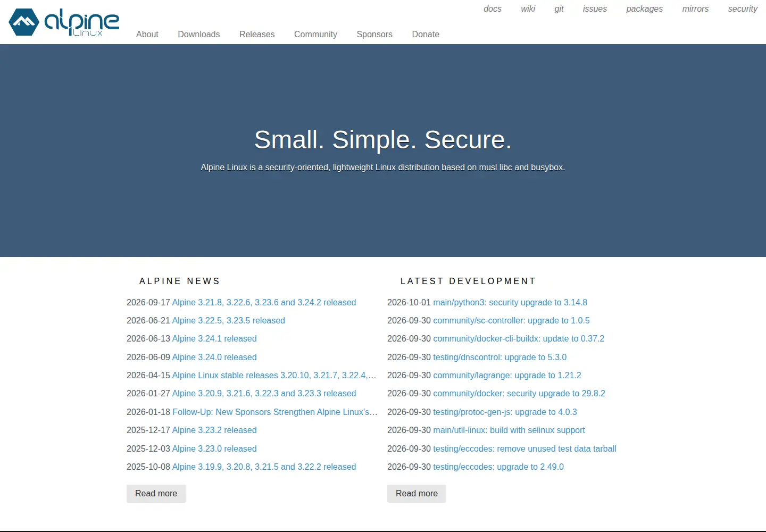
Task: Open the security link
Action: click(x=743, y=9)
